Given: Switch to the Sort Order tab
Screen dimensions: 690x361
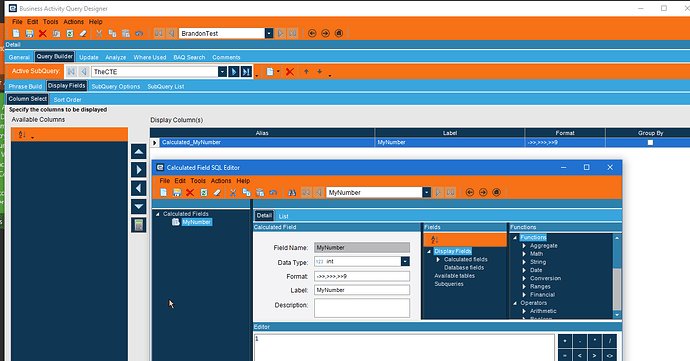Looking at the screenshot, I should click(x=67, y=99).
